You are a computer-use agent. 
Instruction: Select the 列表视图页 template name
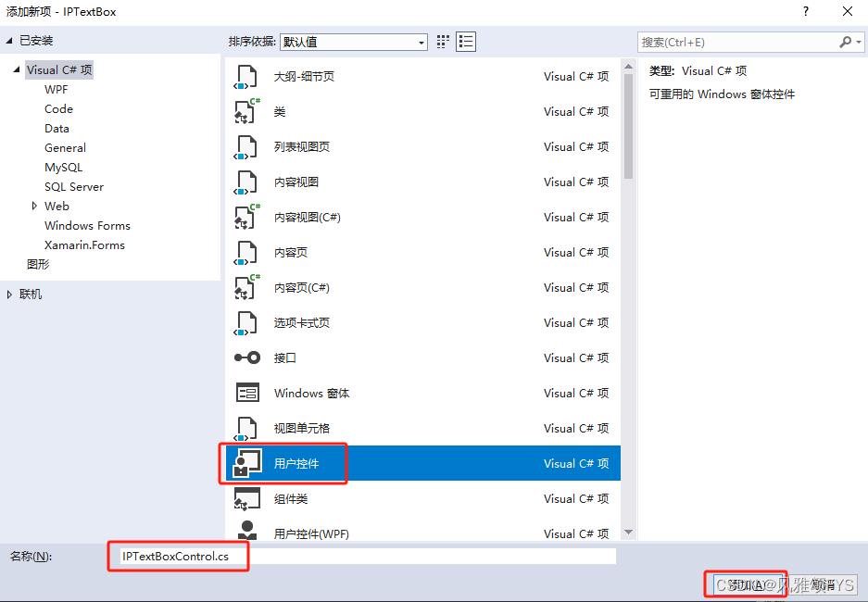tap(302, 146)
